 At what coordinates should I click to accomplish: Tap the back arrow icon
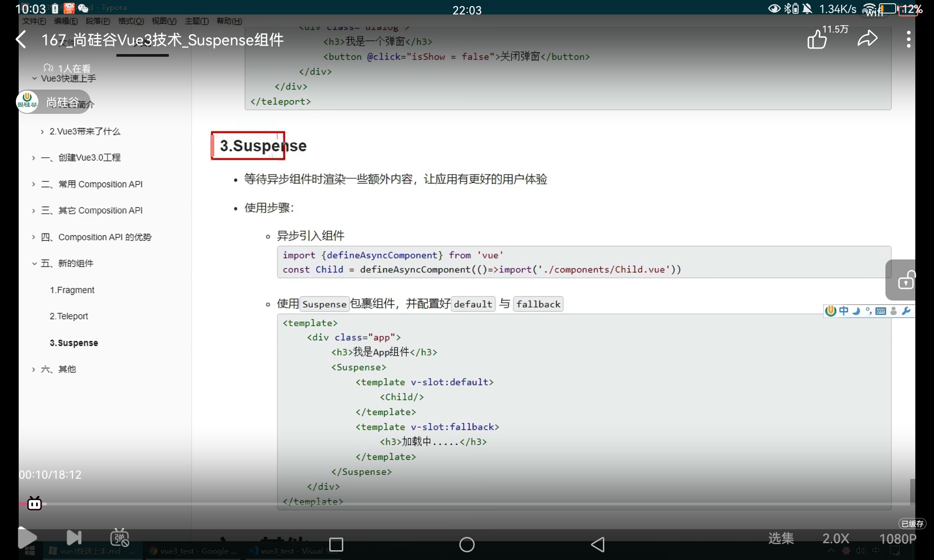pyautogui.click(x=21, y=40)
